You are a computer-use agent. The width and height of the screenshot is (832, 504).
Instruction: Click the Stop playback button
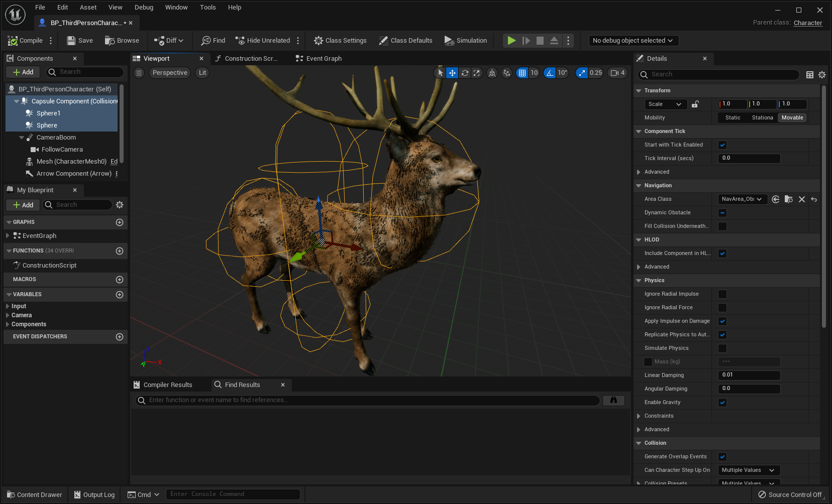pyautogui.click(x=540, y=41)
